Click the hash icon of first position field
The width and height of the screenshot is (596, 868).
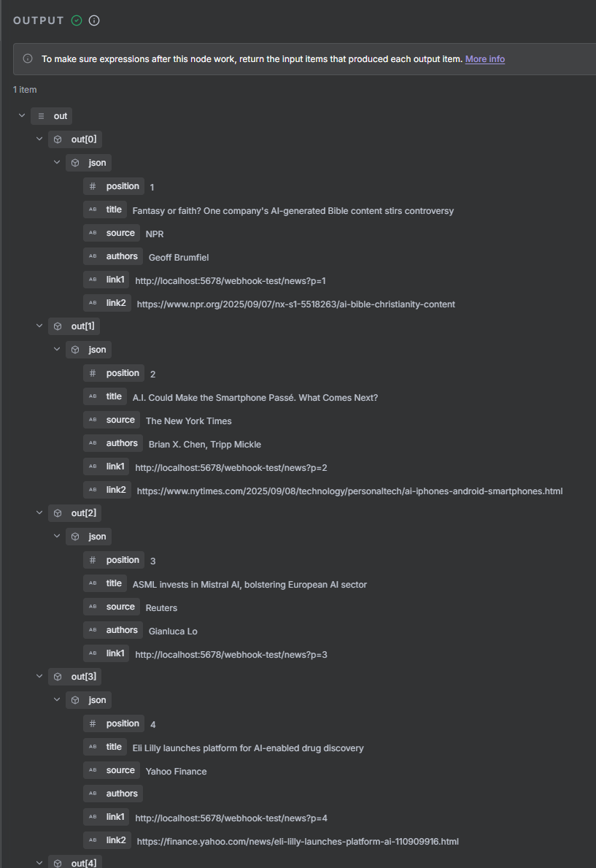coord(93,186)
